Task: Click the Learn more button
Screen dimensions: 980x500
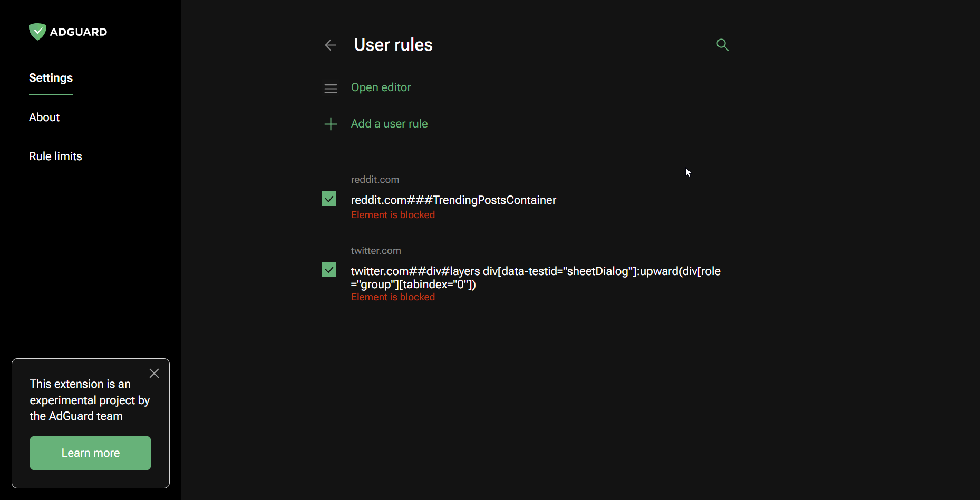Action: tap(90, 453)
